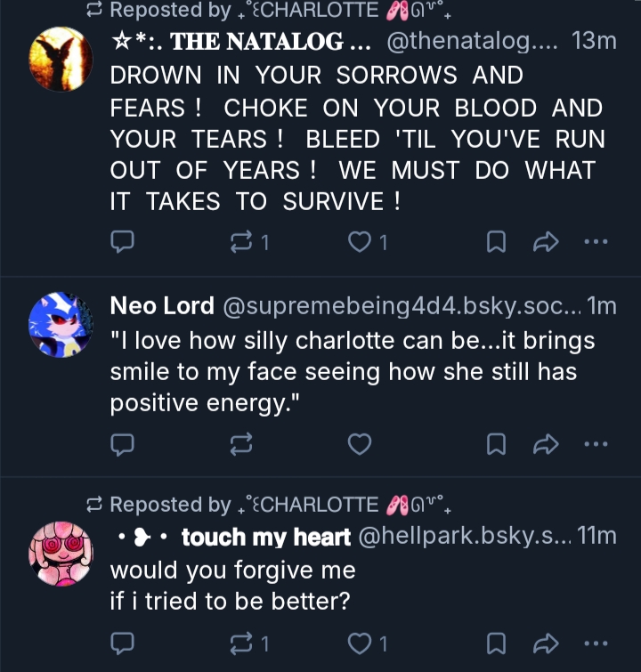Reply to Neo Lord's post
The image size is (641, 672).
coord(122,443)
